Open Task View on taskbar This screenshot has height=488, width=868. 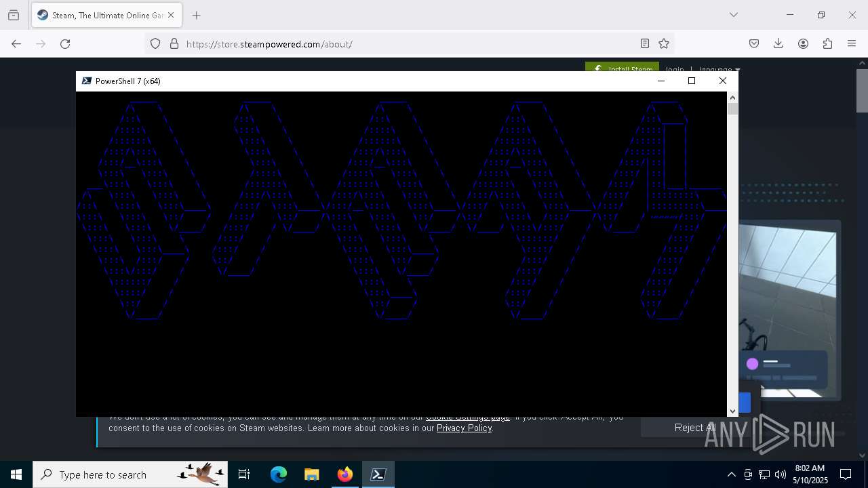coord(244,474)
